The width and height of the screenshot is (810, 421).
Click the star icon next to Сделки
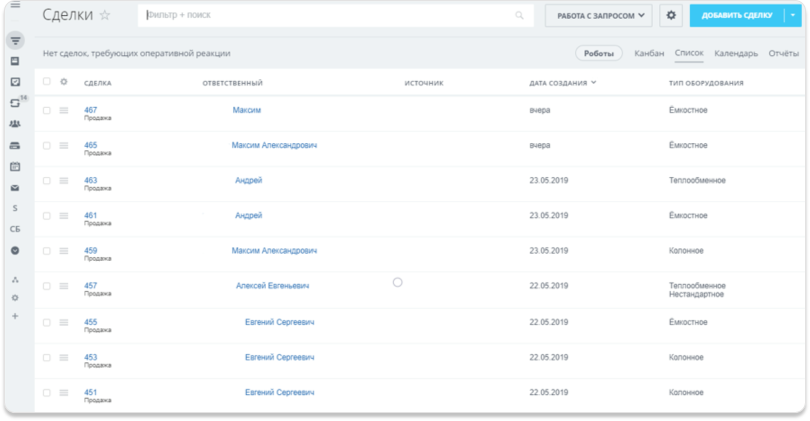105,15
